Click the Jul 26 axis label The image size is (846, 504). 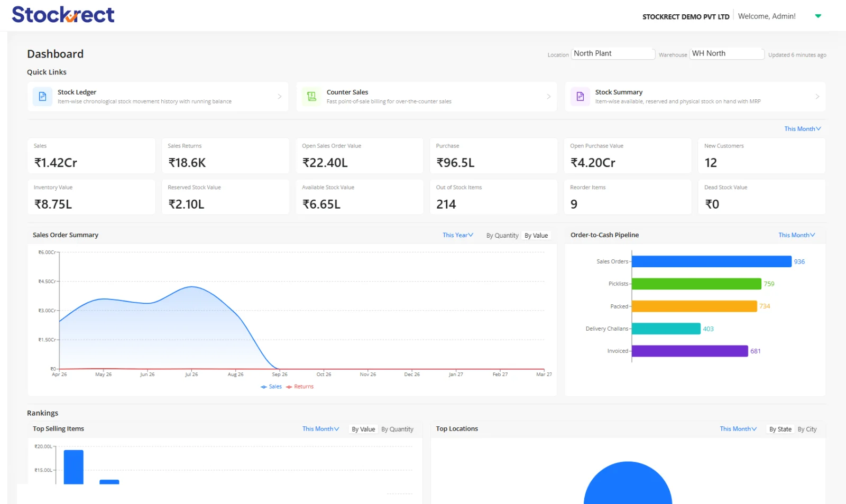pos(191,375)
